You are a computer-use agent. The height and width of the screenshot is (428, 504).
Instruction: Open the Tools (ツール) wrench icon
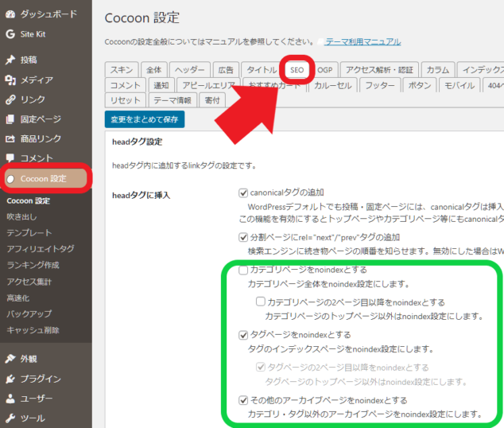click(10, 418)
